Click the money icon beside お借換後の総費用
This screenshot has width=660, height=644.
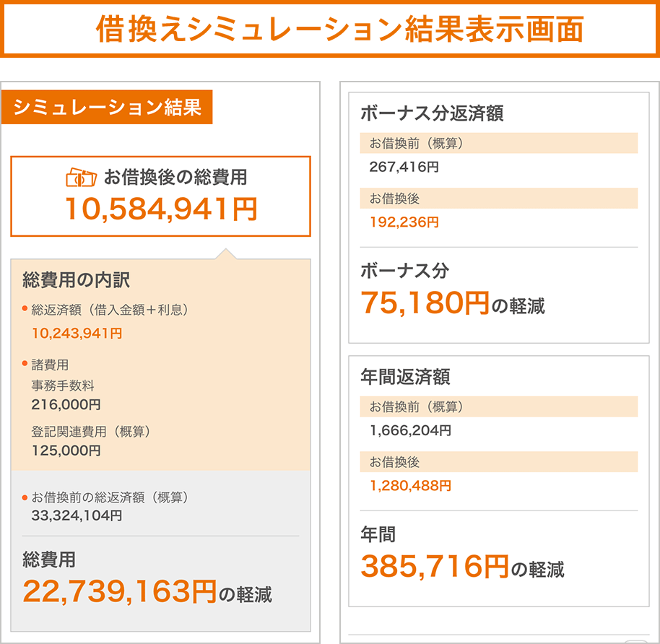click(81, 177)
